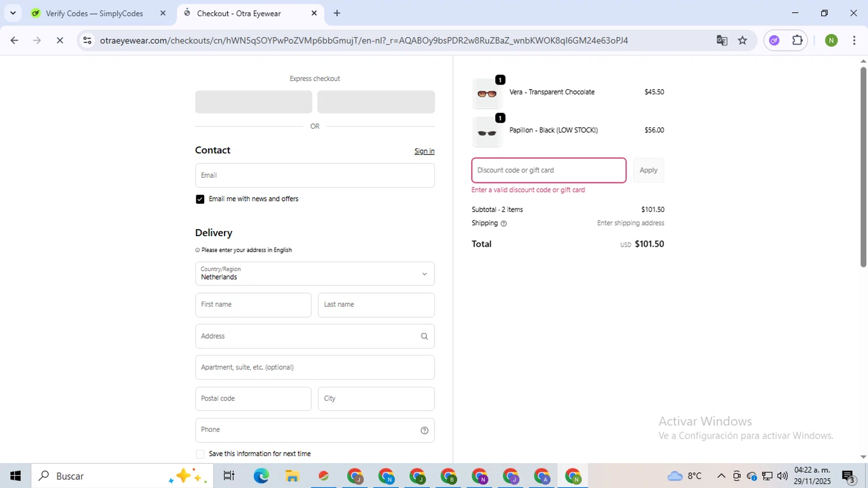Focus the City field

[376, 399]
